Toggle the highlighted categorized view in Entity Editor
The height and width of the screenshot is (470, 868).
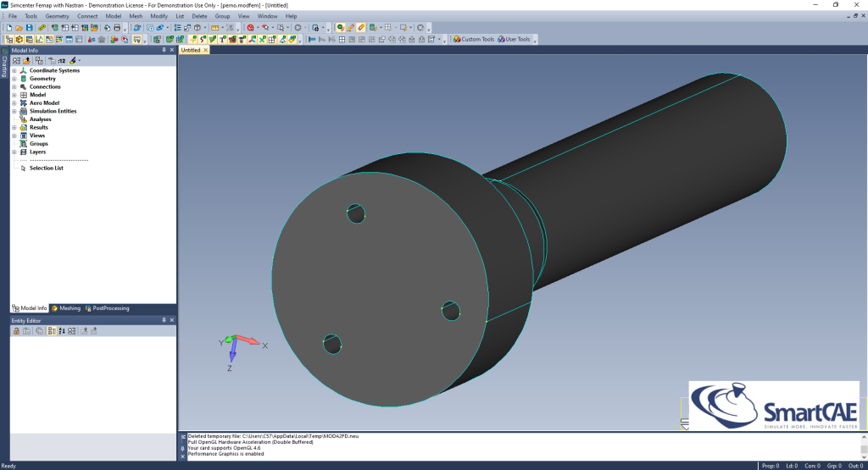52,331
